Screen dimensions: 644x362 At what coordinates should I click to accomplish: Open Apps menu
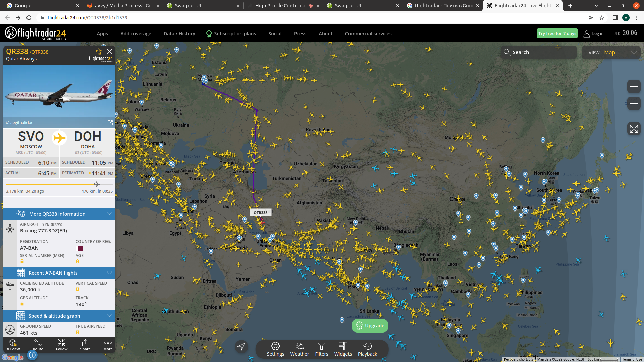[x=102, y=34]
